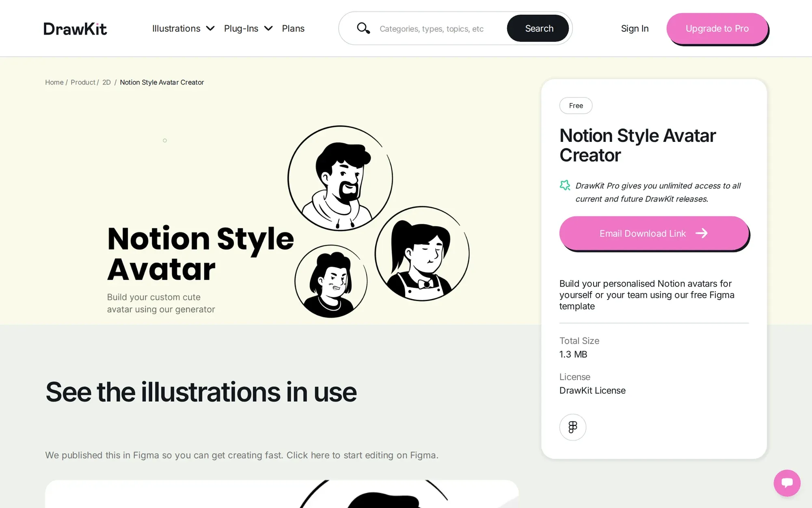The image size is (812, 508).
Task: Click the 'See the illustrations in use' heading
Action: tap(201, 392)
